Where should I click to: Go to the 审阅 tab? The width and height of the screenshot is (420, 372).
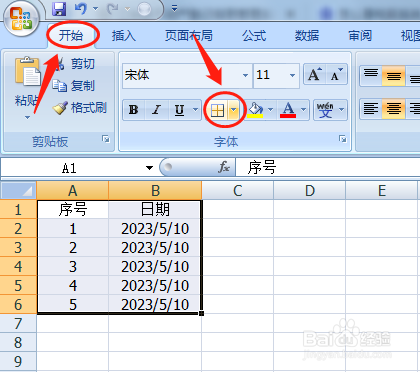tap(360, 35)
